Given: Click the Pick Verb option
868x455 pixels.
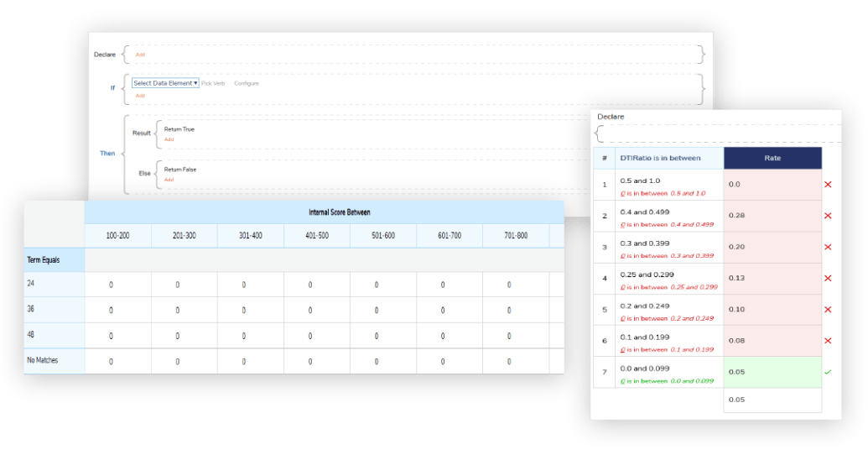Looking at the screenshot, I should point(213,83).
